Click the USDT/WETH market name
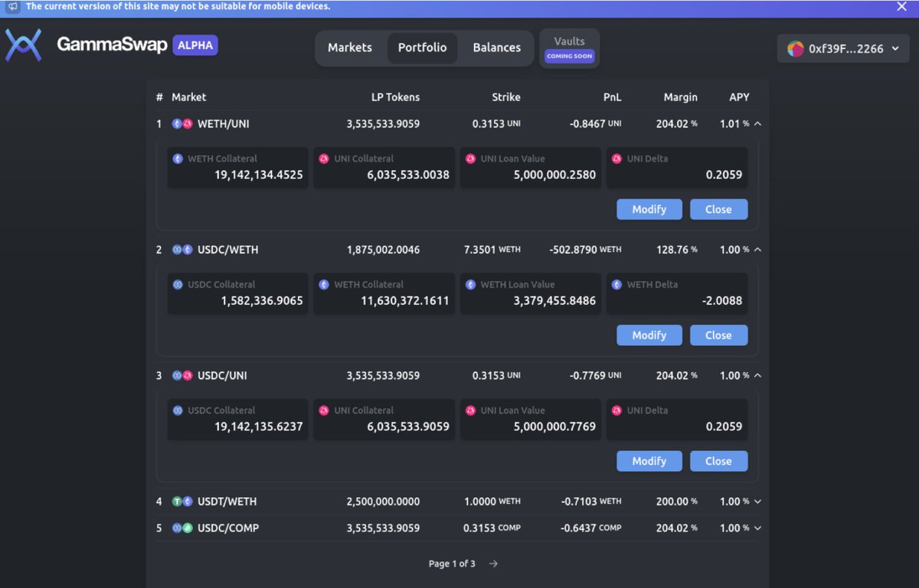Screen dimensions: 919x588 point(227,501)
